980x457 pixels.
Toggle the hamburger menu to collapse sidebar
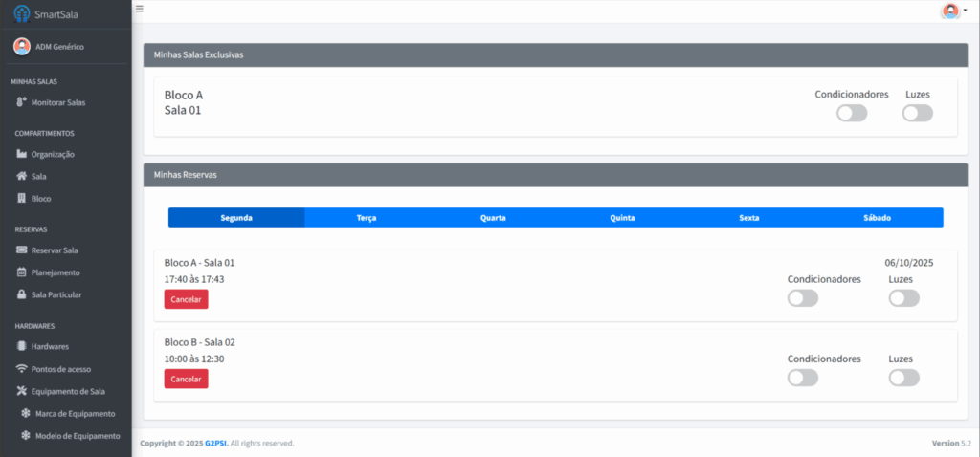(140, 9)
